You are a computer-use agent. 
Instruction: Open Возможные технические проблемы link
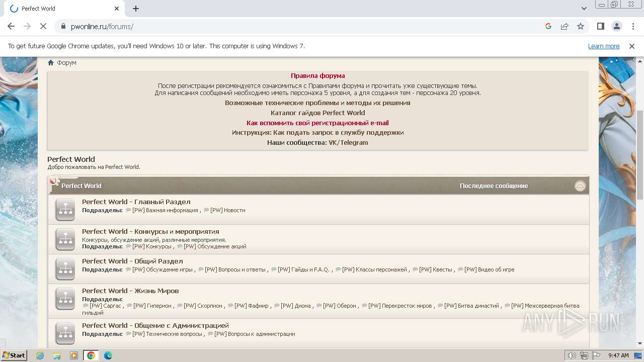pyautogui.click(x=318, y=103)
